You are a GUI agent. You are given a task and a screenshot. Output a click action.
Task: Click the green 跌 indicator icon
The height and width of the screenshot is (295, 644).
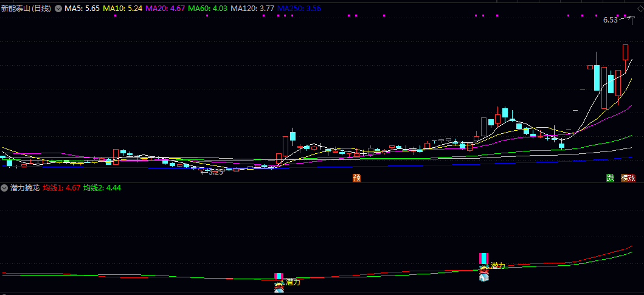click(x=611, y=178)
